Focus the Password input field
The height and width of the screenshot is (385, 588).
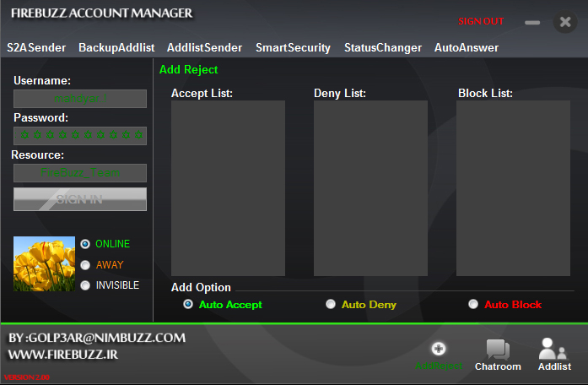(x=80, y=136)
